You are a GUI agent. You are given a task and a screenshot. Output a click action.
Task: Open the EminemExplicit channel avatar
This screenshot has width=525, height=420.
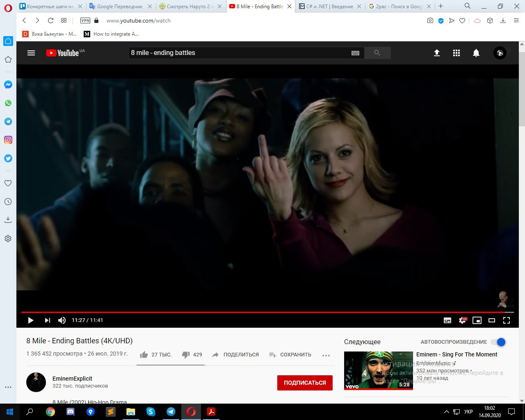(x=36, y=382)
